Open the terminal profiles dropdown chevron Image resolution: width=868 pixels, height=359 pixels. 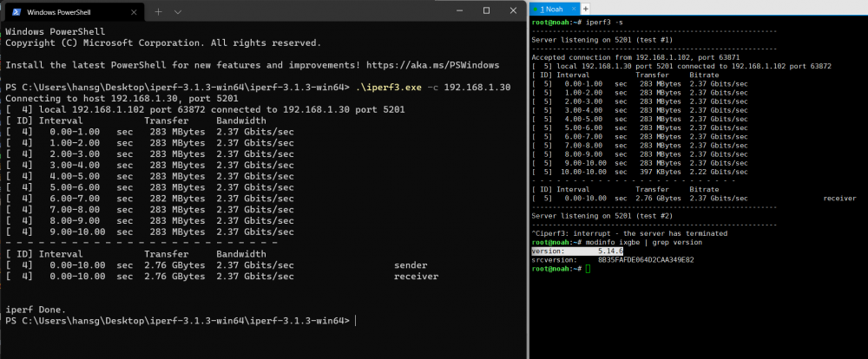pyautogui.click(x=178, y=11)
